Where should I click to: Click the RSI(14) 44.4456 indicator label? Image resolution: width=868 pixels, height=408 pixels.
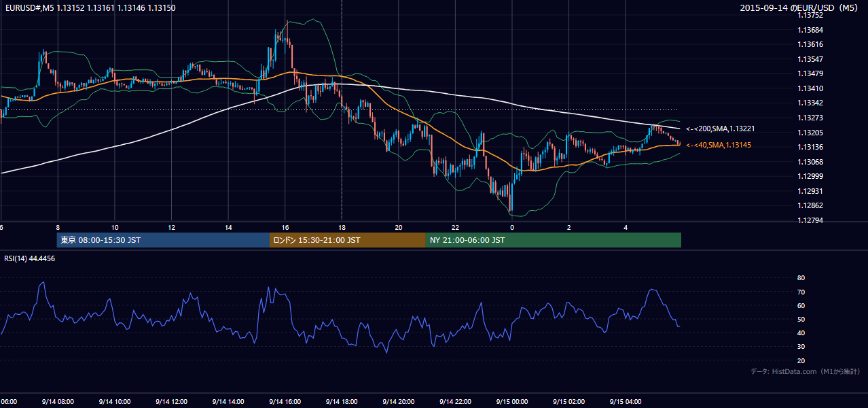pyautogui.click(x=30, y=258)
